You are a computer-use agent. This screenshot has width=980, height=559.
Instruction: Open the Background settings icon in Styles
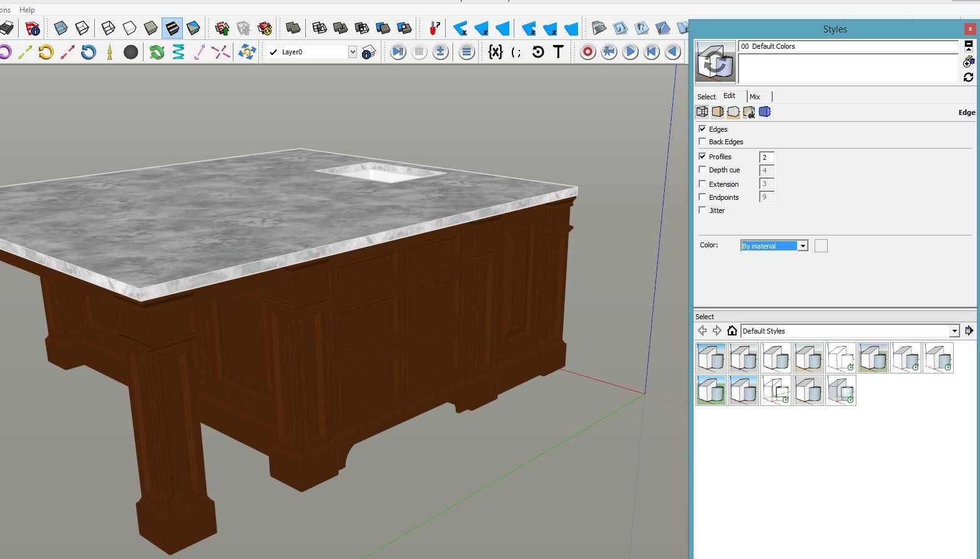pos(733,112)
